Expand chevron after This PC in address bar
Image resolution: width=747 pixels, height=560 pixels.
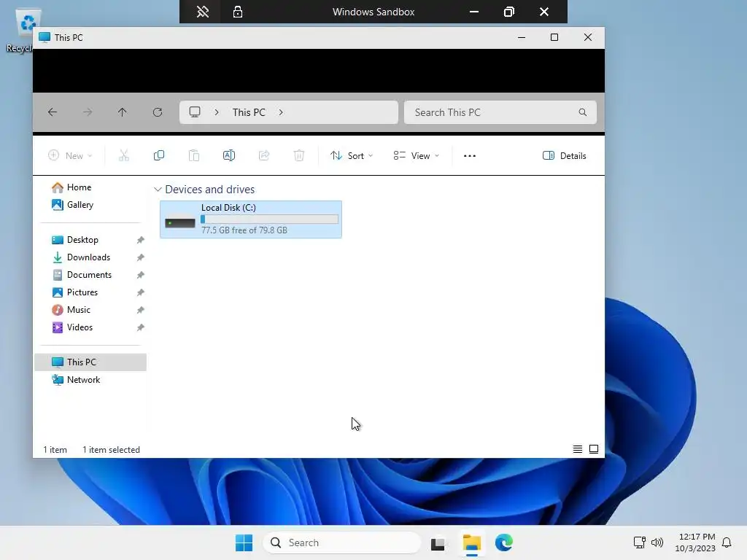point(281,112)
